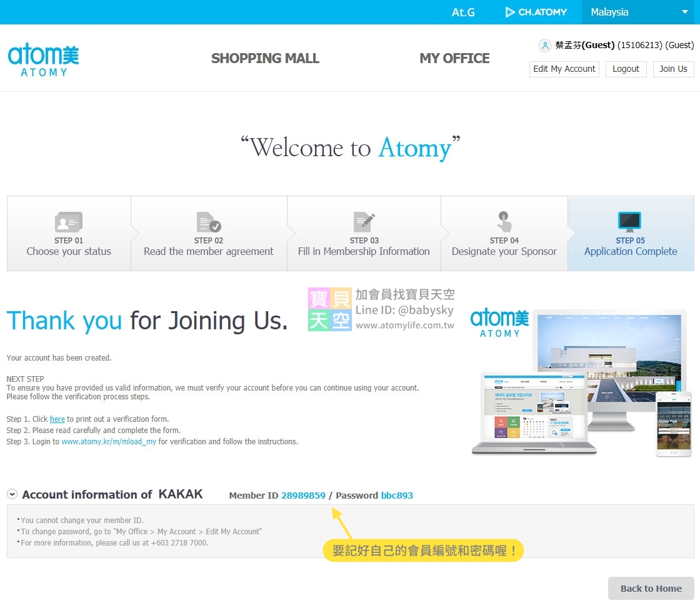Click the 'NEXT STEP' label
The width and height of the screenshot is (700, 613).
[25, 379]
